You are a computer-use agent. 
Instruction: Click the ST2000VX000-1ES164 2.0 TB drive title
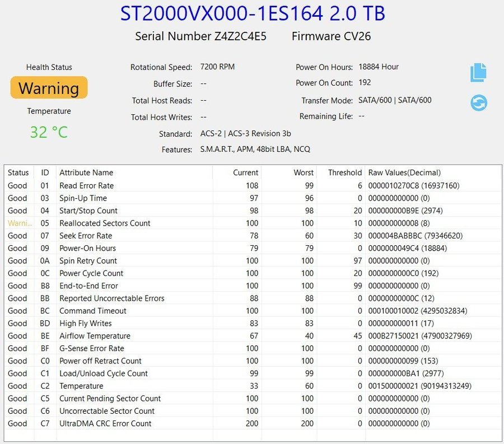[x=253, y=13]
